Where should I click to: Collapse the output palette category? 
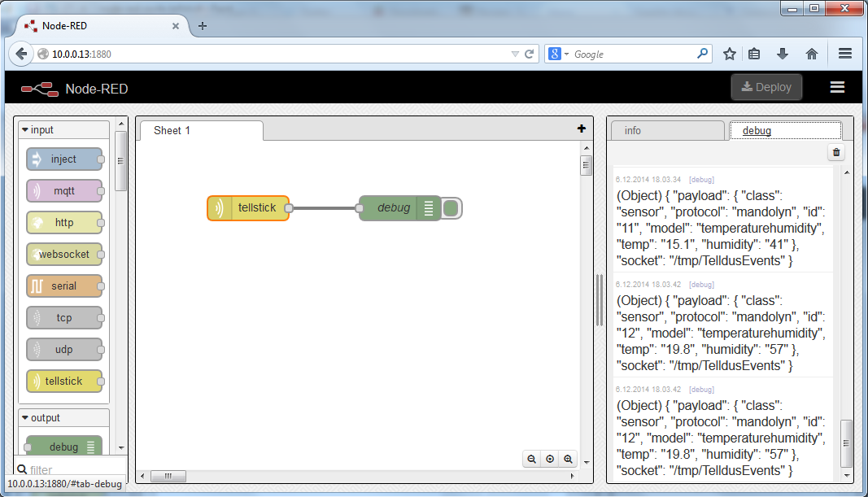click(63, 418)
